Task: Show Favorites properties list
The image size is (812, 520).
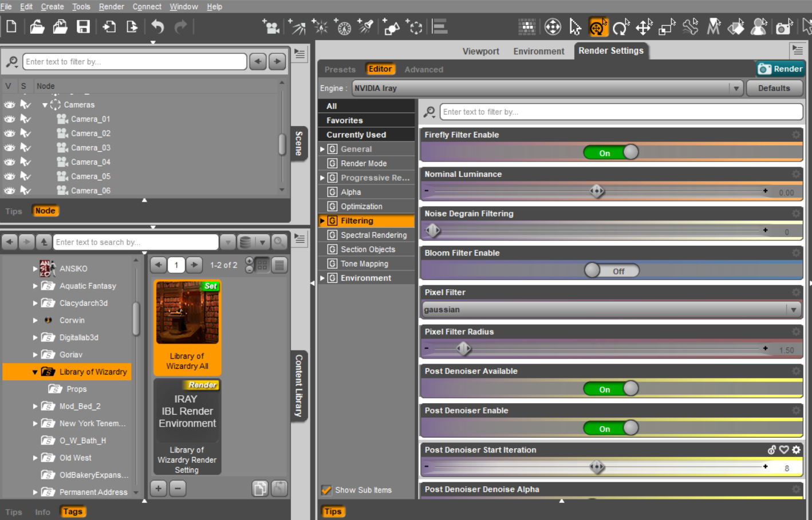Action: point(366,120)
